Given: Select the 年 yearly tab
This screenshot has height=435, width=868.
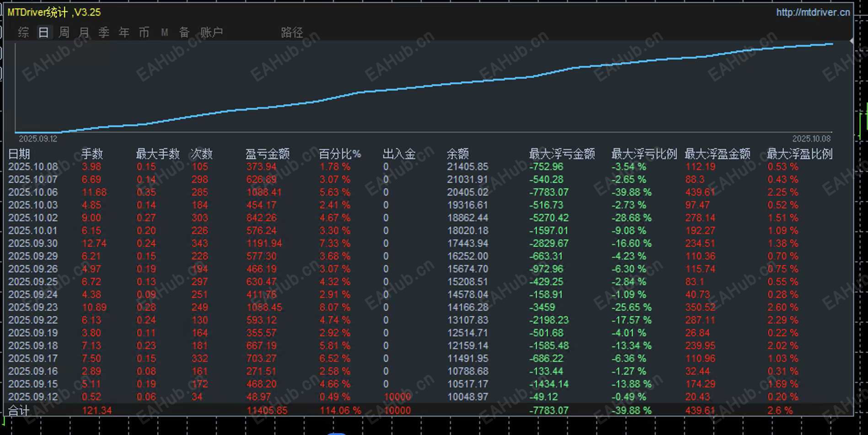Looking at the screenshot, I should point(124,32).
